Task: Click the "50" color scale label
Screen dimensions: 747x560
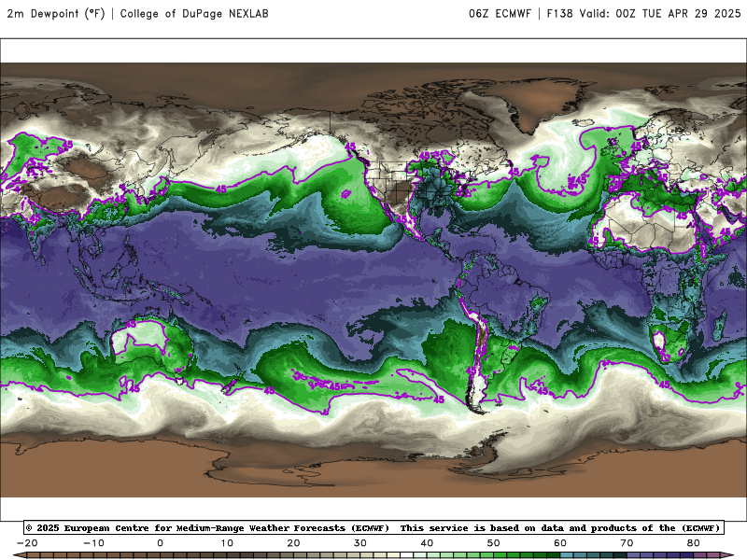Action: click(x=494, y=543)
